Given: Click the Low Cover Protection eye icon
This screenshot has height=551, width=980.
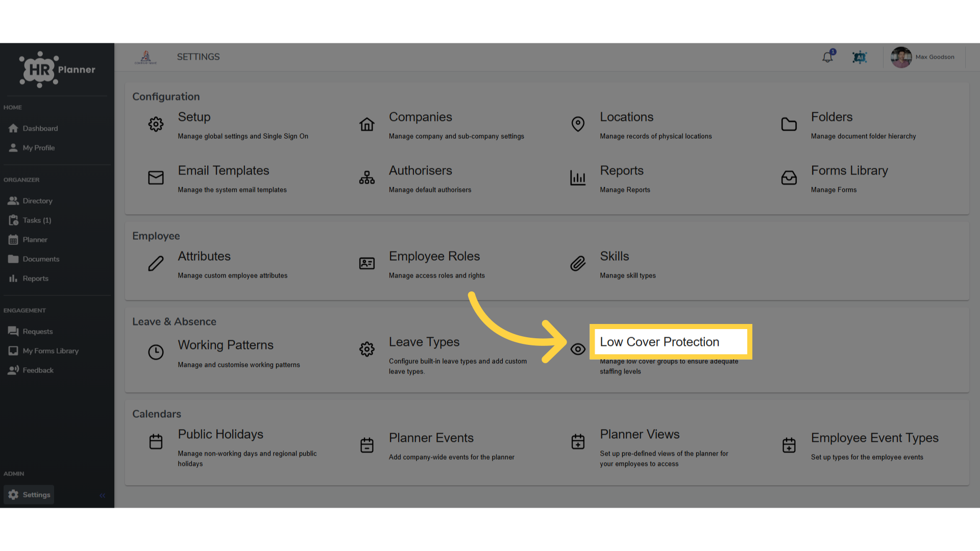Looking at the screenshot, I should click(578, 349).
